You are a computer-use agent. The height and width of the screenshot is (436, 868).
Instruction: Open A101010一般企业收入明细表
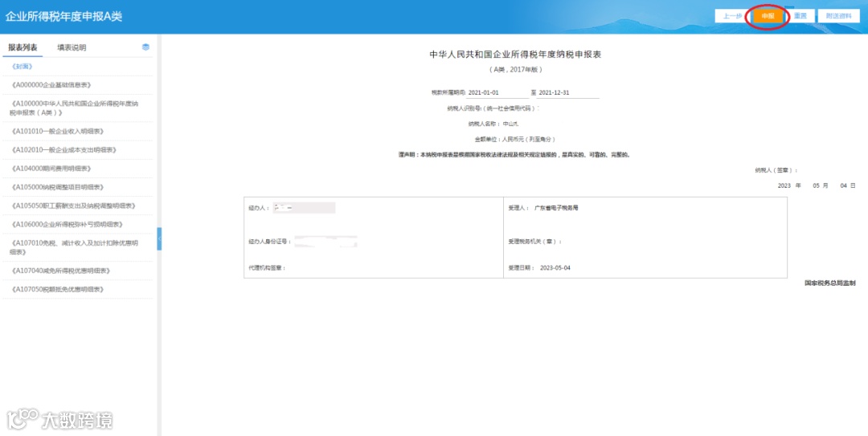[x=57, y=131]
